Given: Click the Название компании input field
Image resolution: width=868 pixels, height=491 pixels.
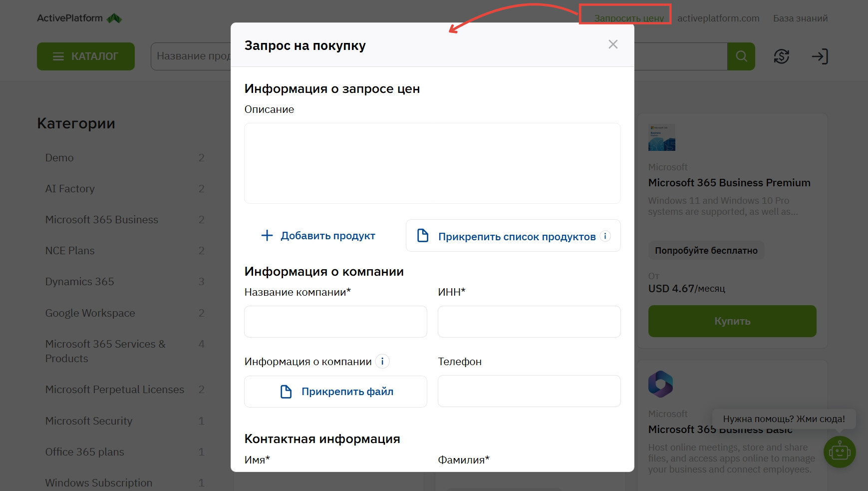Looking at the screenshot, I should [x=335, y=322].
